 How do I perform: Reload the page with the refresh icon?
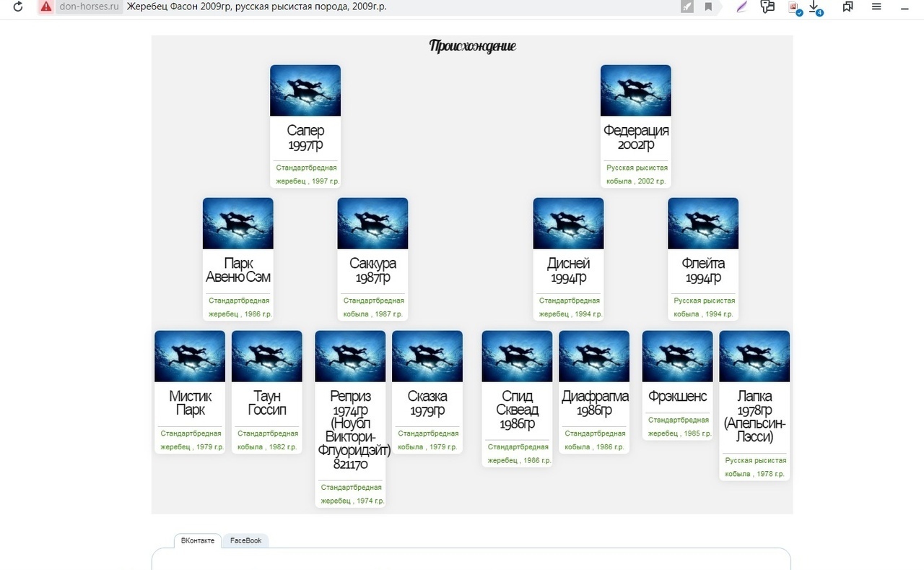pyautogui.click(x=18, y=7)
